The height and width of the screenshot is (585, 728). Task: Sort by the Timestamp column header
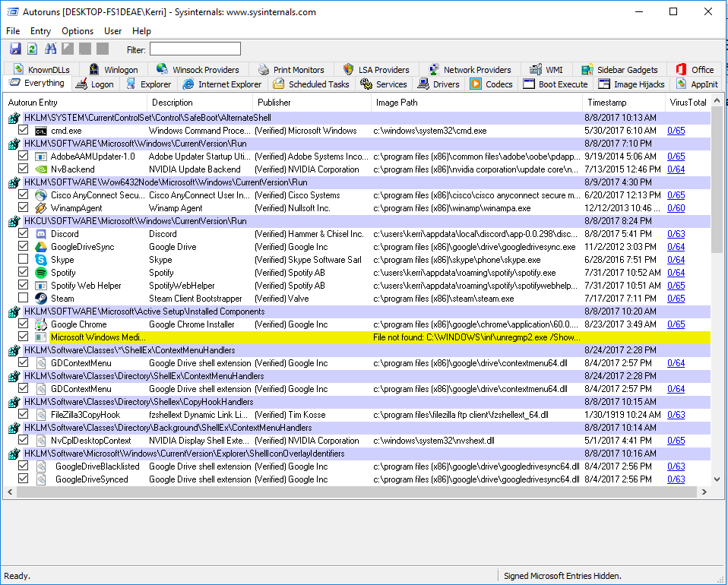[x=623, y=103]
